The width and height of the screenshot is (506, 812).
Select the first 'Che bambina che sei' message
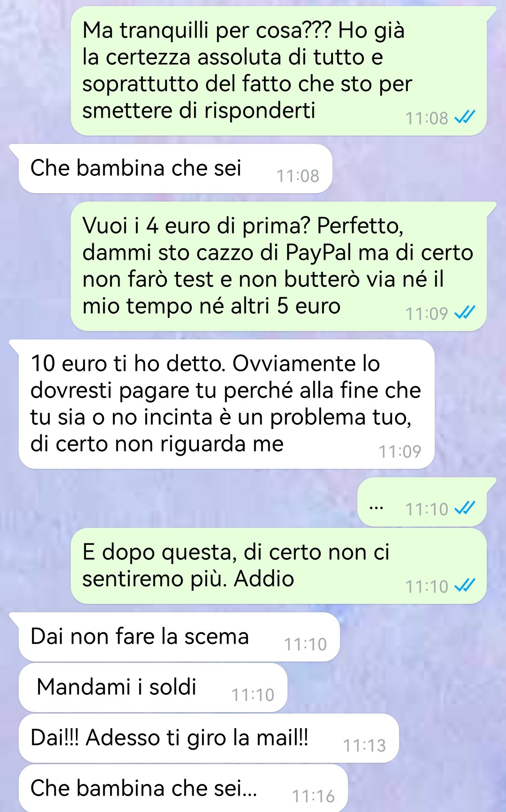175,169
